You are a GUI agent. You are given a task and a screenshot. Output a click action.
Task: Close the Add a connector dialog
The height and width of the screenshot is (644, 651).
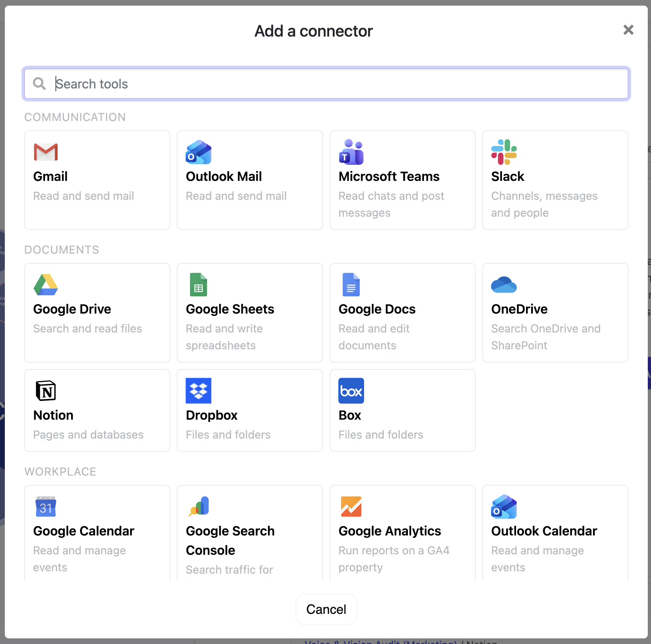[628, 30]
